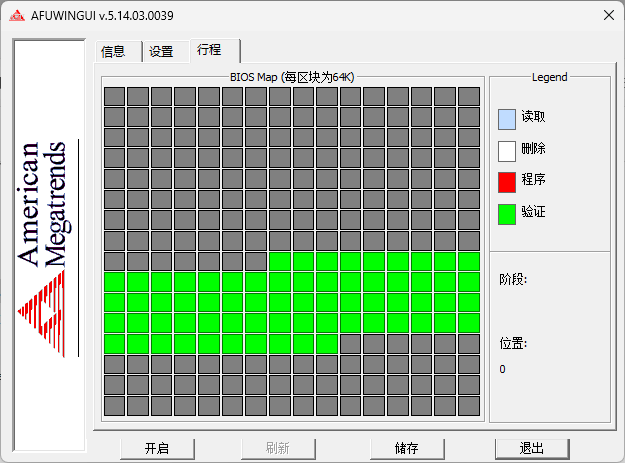Click the 读取 legend label

(533, 116)
